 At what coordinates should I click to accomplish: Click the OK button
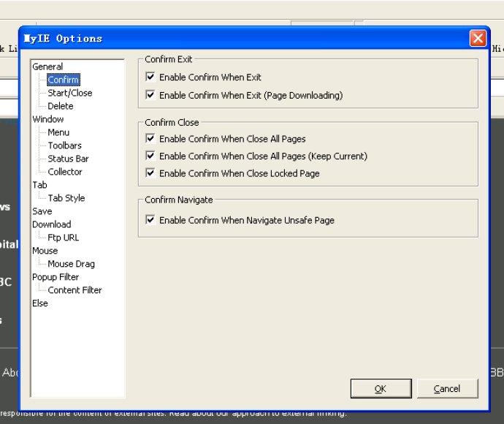coord(381,389)
